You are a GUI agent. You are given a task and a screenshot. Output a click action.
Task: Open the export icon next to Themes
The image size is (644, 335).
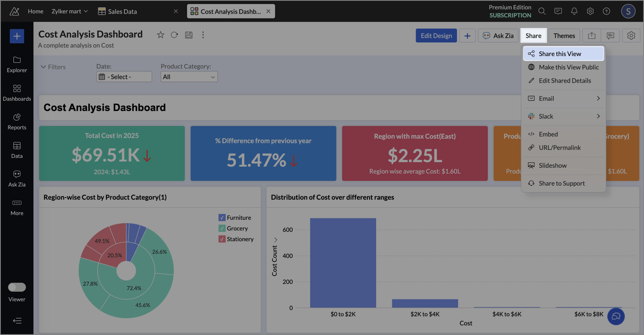click(x=591, y=36)
